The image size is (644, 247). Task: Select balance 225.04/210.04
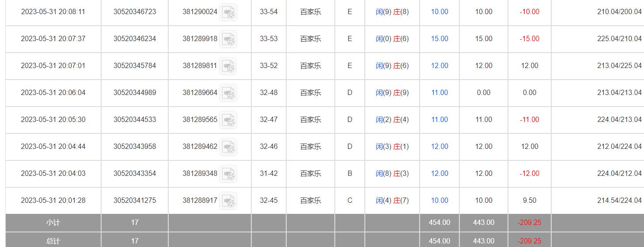619,39
